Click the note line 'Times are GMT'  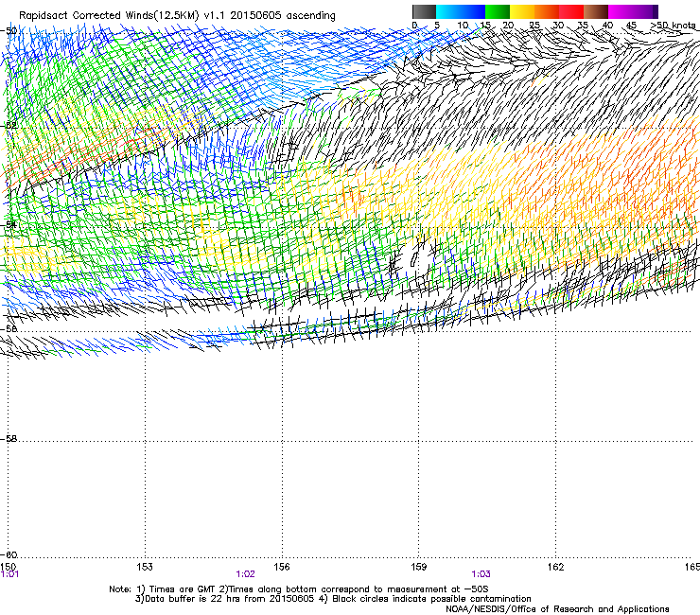click(x=183, y=589)
